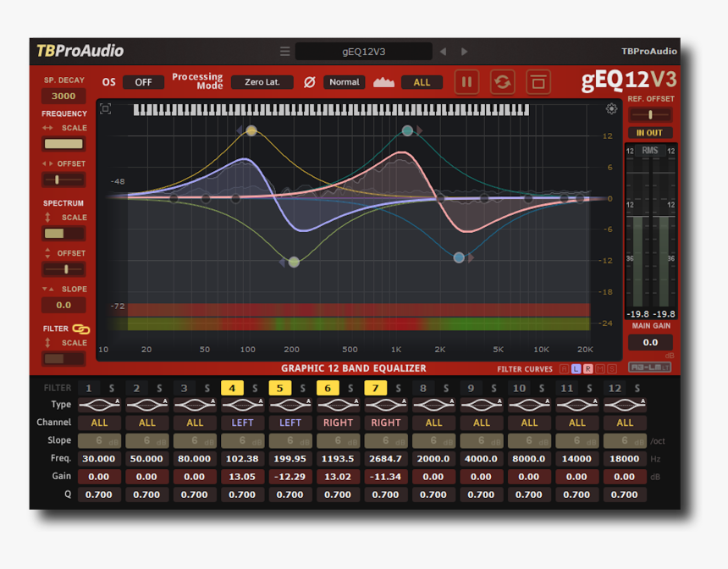Image resolution: width=728 pixels, height=569 pixels.
Task: Click the RMS meter mode label
Action: coord(649,149)
